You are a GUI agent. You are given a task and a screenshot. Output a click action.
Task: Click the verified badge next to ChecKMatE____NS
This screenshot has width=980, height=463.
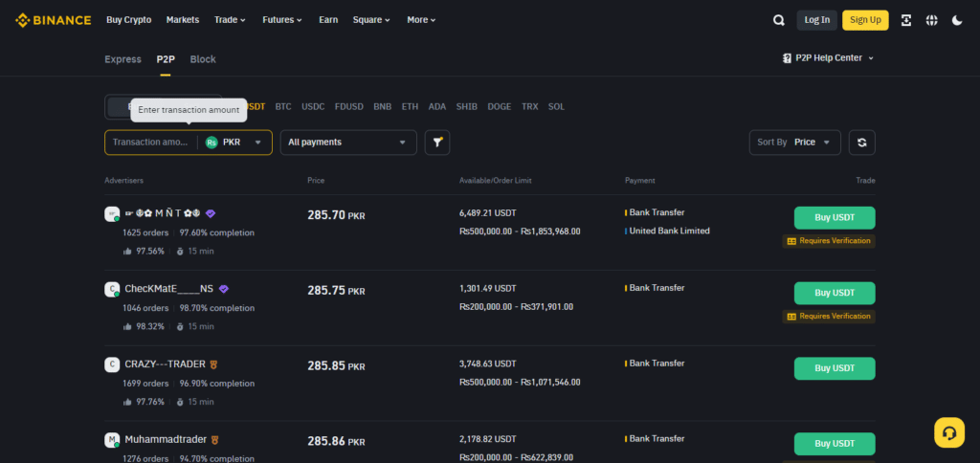coord(224,289)
